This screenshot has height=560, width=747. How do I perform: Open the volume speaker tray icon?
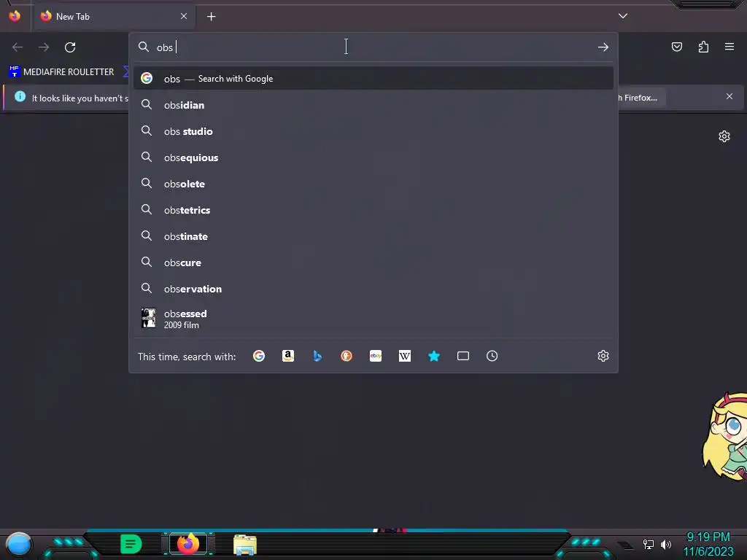(665, 544)
